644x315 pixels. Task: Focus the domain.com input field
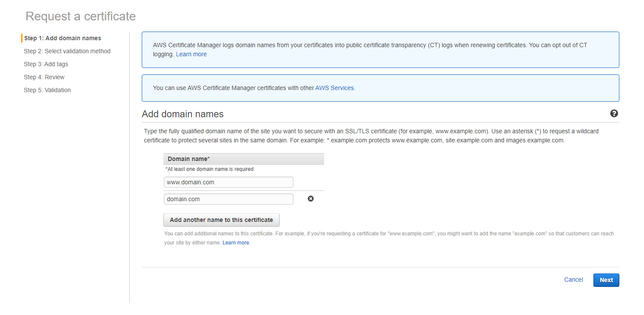click(229, 199)
